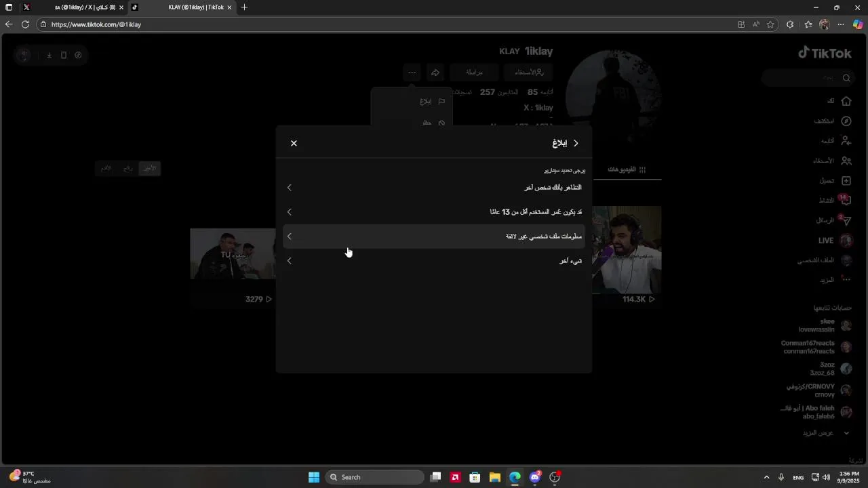Open the TikTok Home sidebar icon
The width and height of the screenshot is (868, 488).
(x=846, y=101)
